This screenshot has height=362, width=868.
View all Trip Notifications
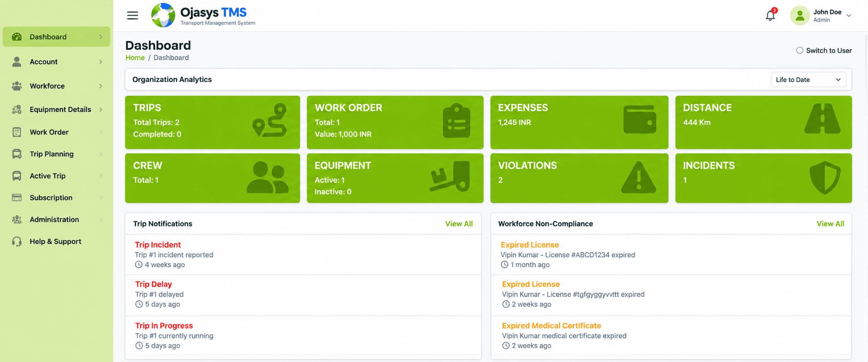[x=459, y=224]
